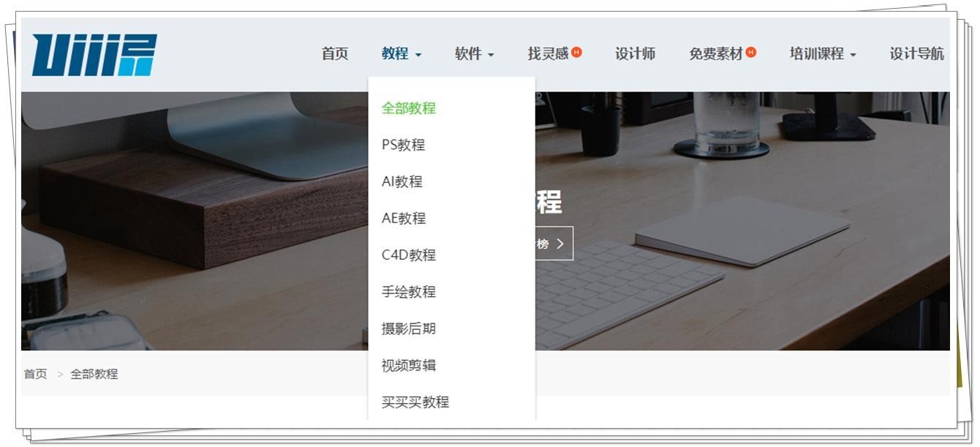Open 摄影后期 from the dropdown
980x447 pixels.
tap(409, 328)
